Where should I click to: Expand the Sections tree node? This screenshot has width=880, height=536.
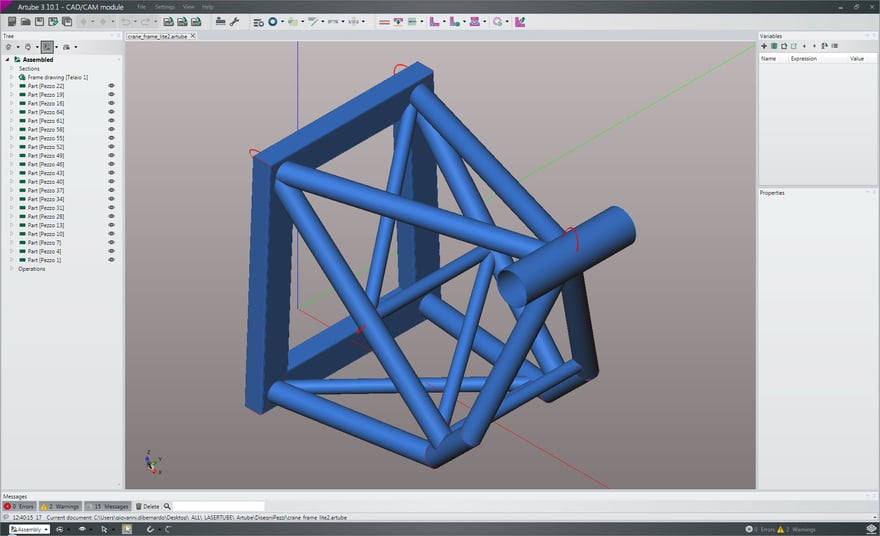[x=12, y=69]
